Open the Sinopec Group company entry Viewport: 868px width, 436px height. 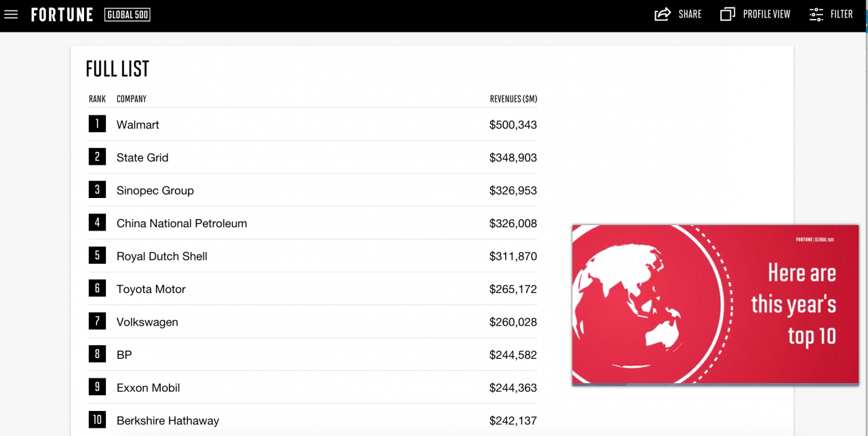coord(155,191)
